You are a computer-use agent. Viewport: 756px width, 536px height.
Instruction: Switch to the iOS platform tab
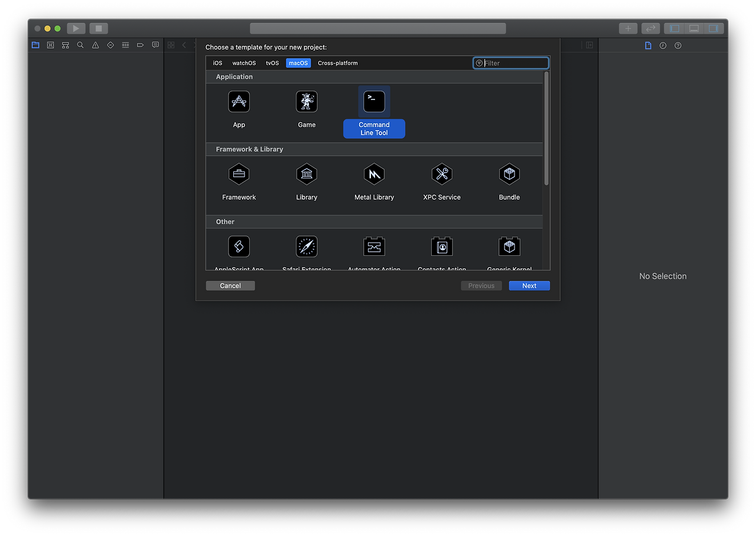pos(218,63)
